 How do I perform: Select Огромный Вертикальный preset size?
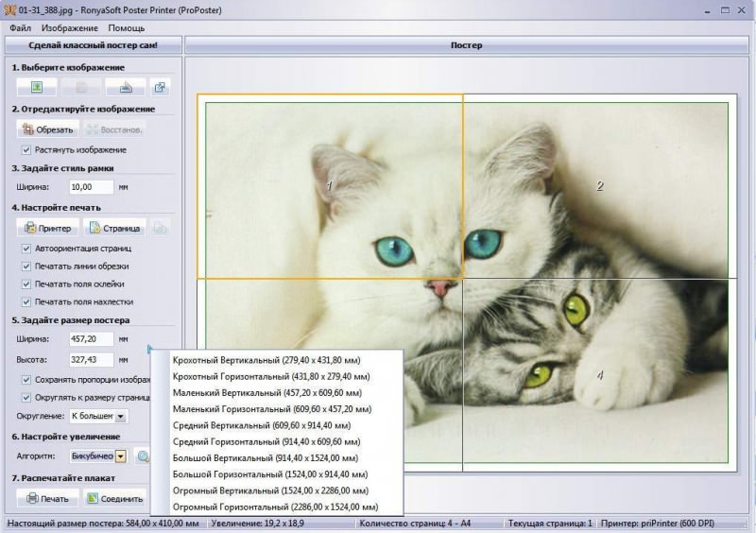point(270,490)
